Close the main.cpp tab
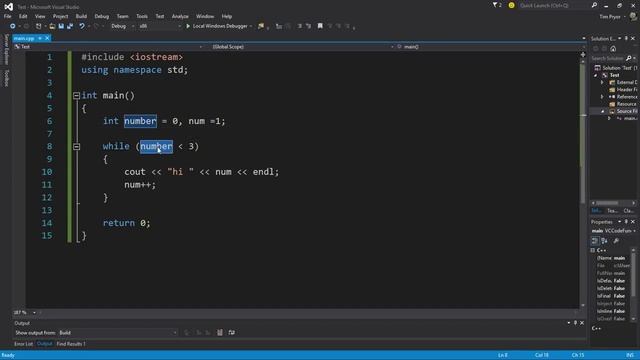640x360 pixels. click(x=47, y=38)
